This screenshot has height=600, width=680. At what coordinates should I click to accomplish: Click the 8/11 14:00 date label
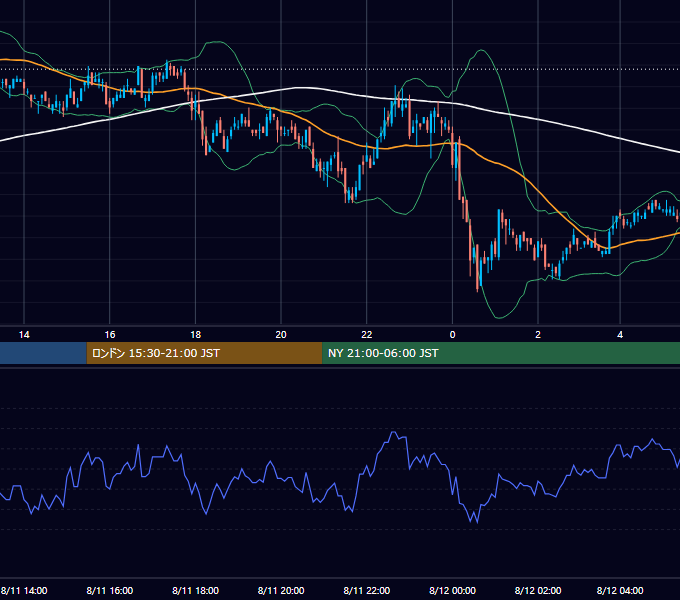24,590
